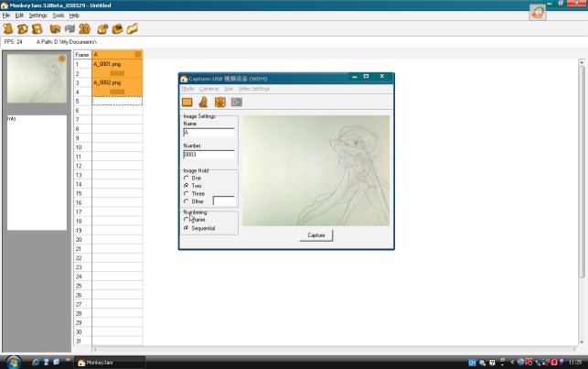Click the empty dotted cell at frame 5

click(x=117, y=101)
